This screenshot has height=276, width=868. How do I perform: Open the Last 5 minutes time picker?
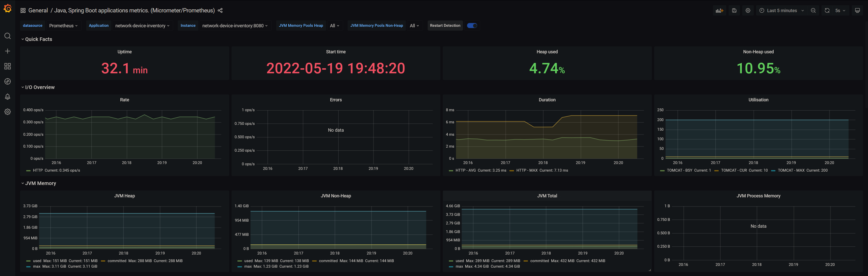pyautogui.click(x=781, y=10)
